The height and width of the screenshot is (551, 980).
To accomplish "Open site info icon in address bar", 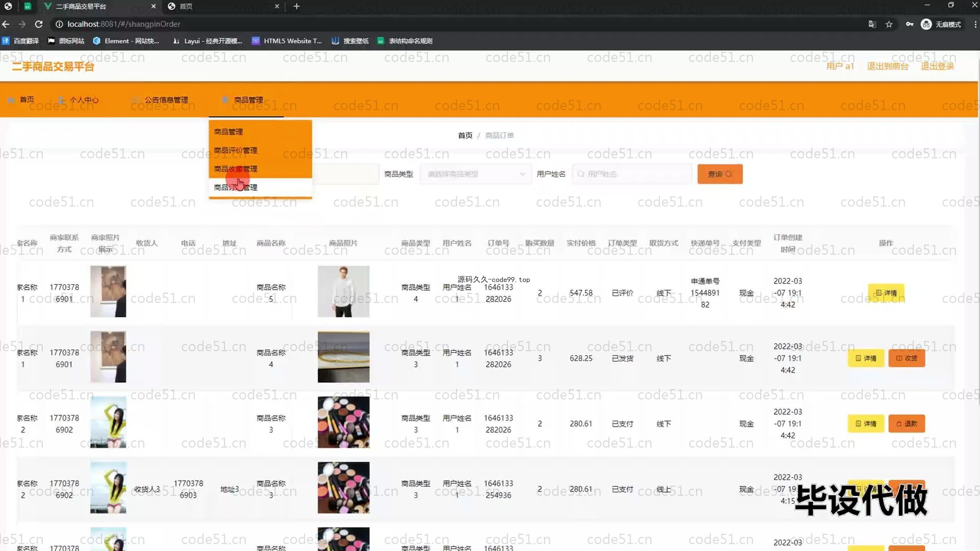I will coord(59,24).
